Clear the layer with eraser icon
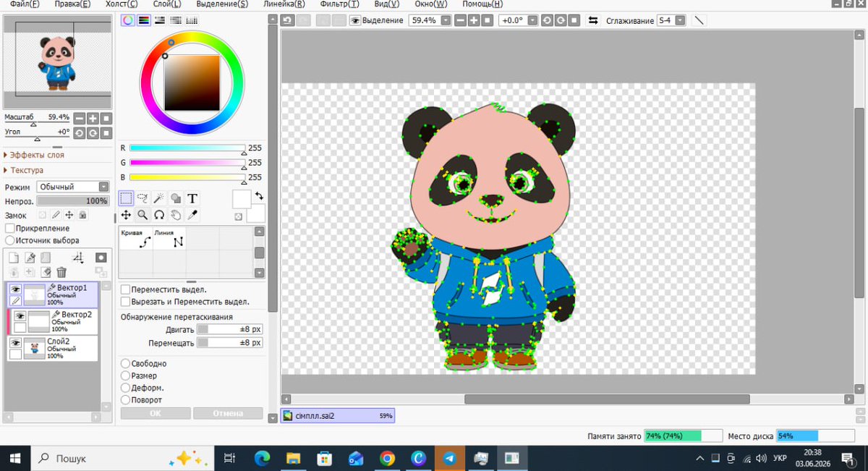The image size is (868, 471). pyautogui.click(x=46, y=272)
